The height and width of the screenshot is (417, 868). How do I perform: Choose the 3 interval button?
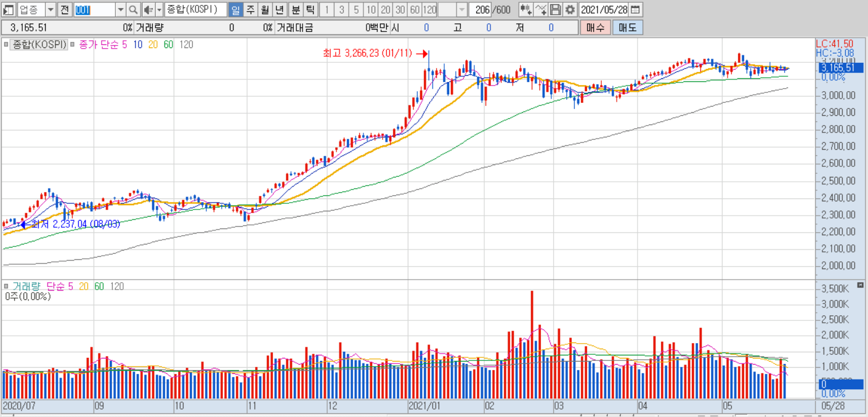click(341, 9)
